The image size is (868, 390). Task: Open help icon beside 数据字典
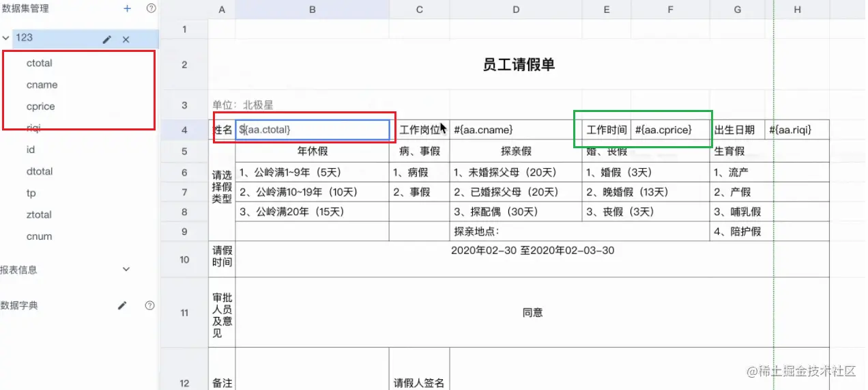click(x=150, y=305)
